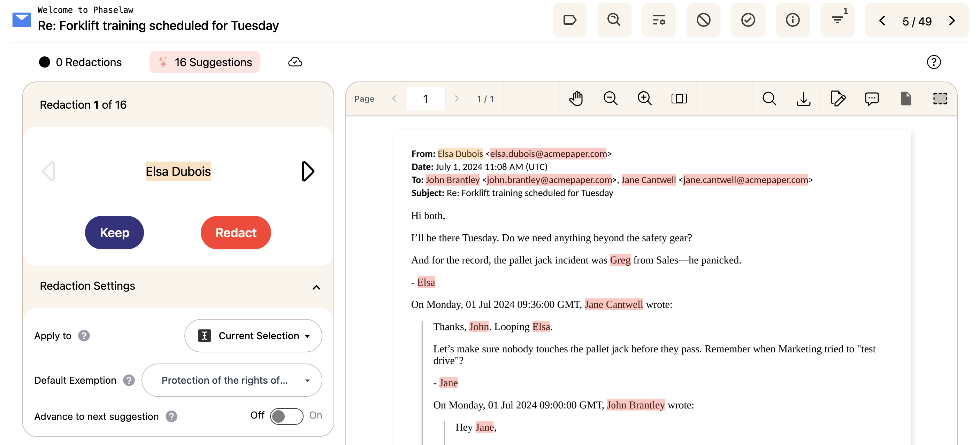Select highlighted Elsa Dubois in From line

[460, 154]
